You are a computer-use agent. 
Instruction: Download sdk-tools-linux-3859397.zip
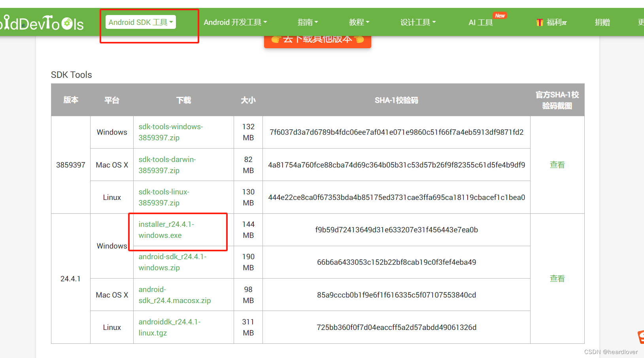pos(164,197)
